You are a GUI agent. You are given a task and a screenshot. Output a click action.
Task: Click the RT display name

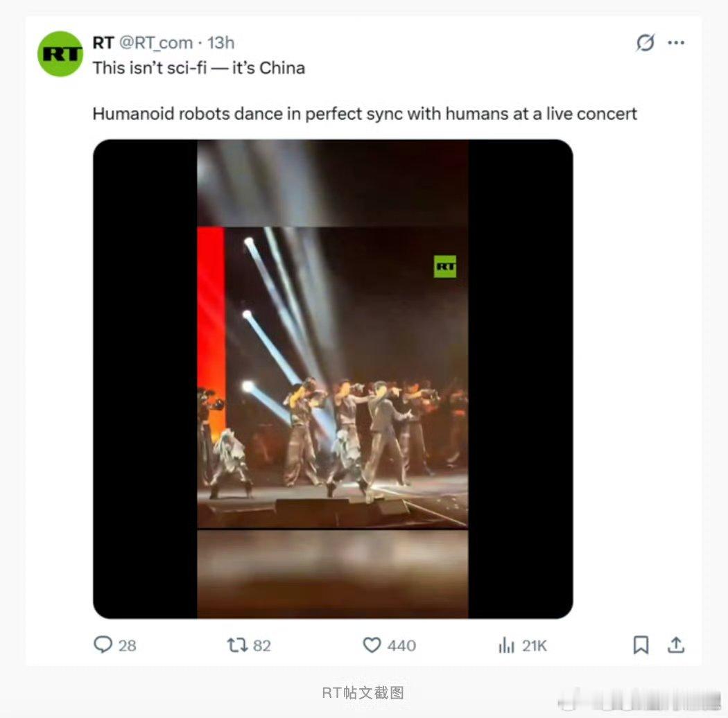point(103,43)
